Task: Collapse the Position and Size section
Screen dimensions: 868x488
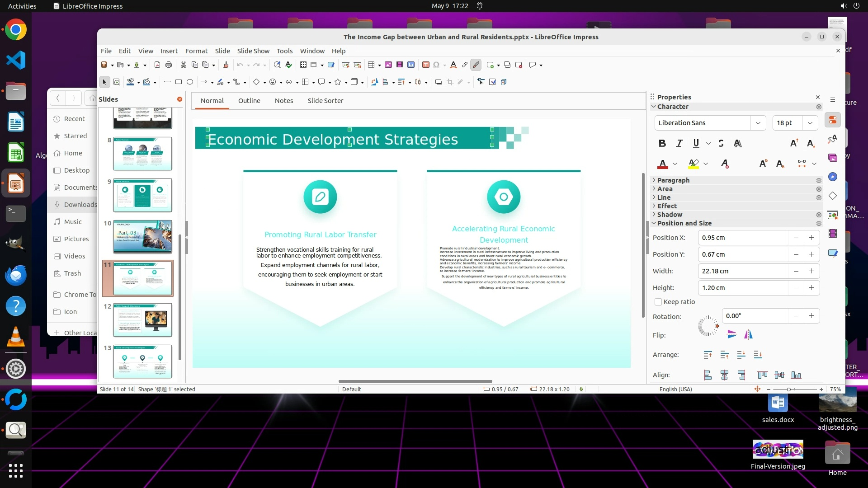Action: tap(684, 223)
